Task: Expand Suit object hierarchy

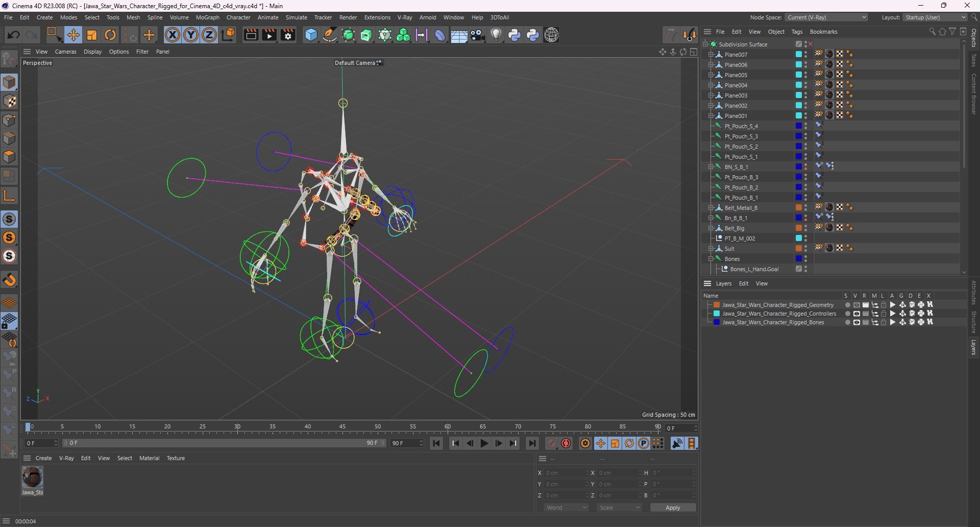Action: [710, 249]
